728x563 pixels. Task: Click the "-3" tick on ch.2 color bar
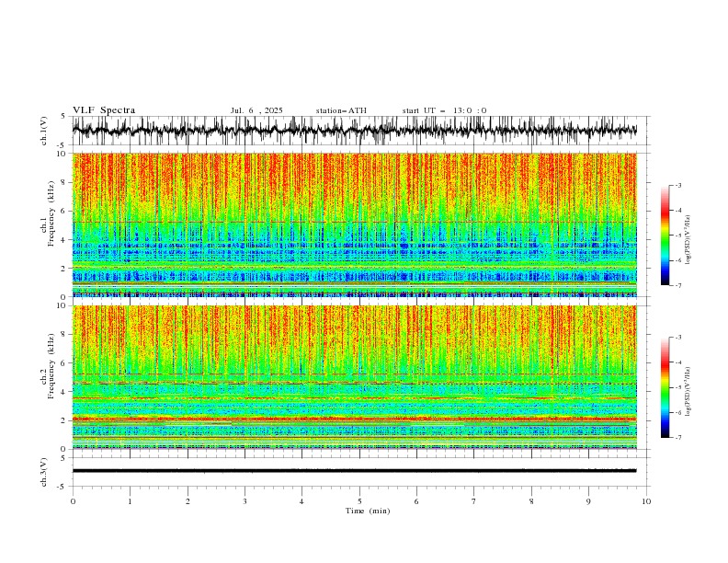point(677,338)
